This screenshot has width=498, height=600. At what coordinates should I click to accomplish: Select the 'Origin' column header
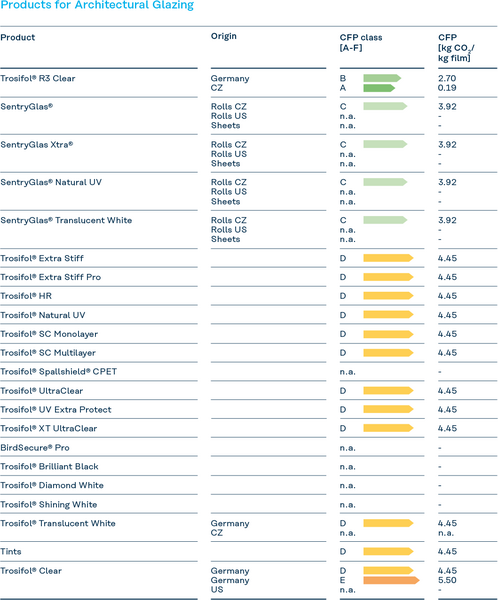point(224,36)
